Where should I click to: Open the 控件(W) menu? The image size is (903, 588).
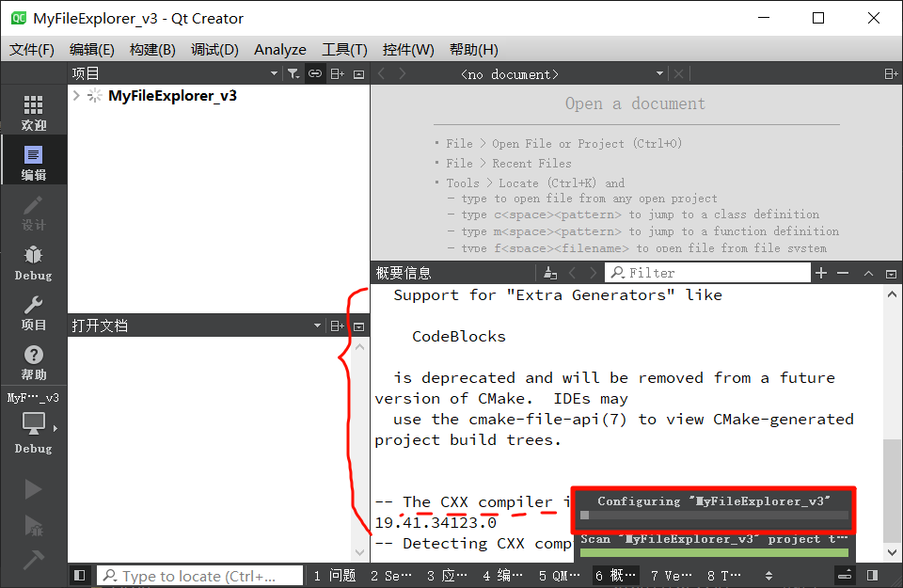408,50
